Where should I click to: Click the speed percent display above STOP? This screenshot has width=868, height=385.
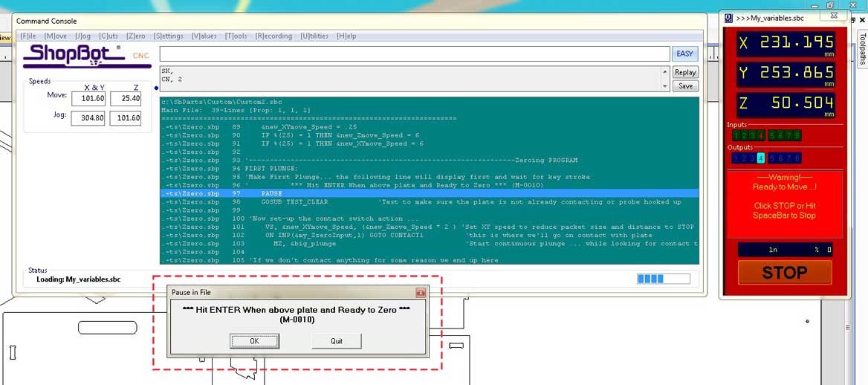tap(785, 250)
